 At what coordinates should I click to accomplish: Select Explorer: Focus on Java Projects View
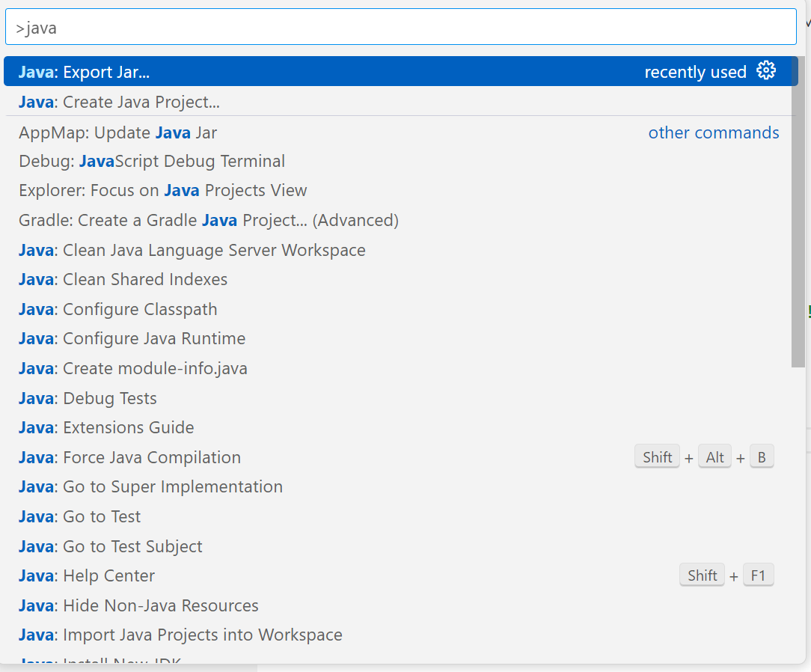(x=163, y=191)
